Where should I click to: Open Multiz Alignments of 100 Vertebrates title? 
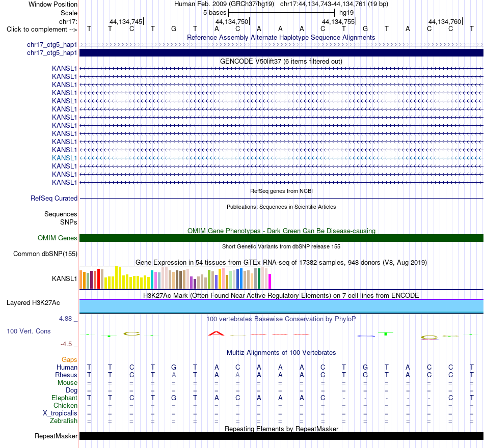pyautogui.click(x=281, y=352)
